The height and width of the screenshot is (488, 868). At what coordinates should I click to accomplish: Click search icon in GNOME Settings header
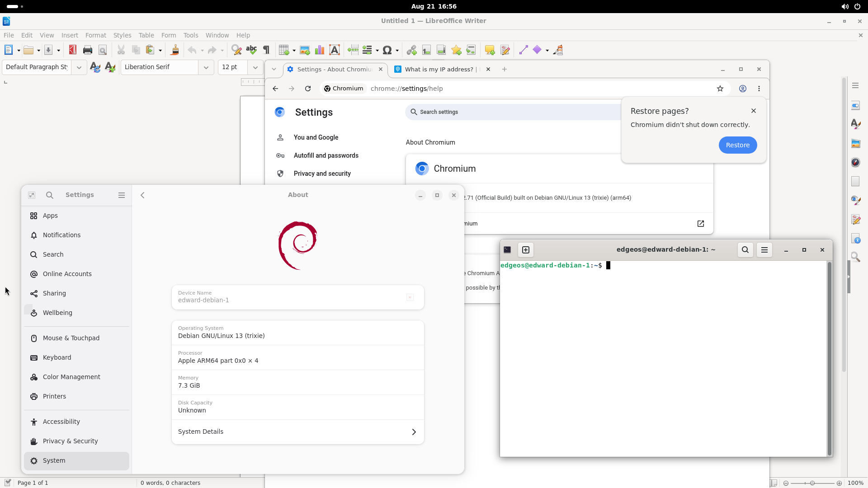click(50, 195)
